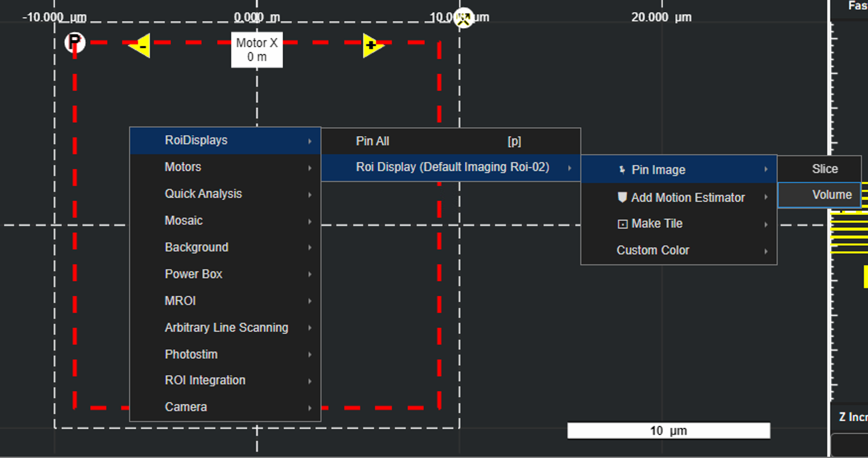The height and width of the screenshot is (458, 868).
Task: Click the crossed-tools marker on top ruler
Action: (x=463, y=18)
